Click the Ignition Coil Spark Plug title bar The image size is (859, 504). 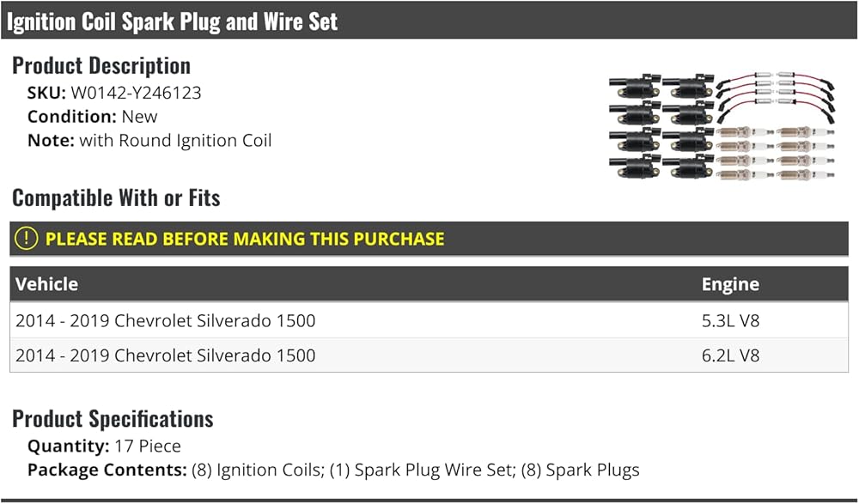coord(429,21)
